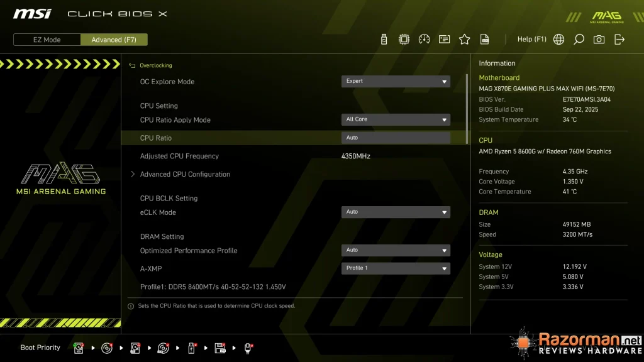Expand Advanced CPU Configuration submenu
Viewport: 644px width, 362px height.
tap(185, 174)
